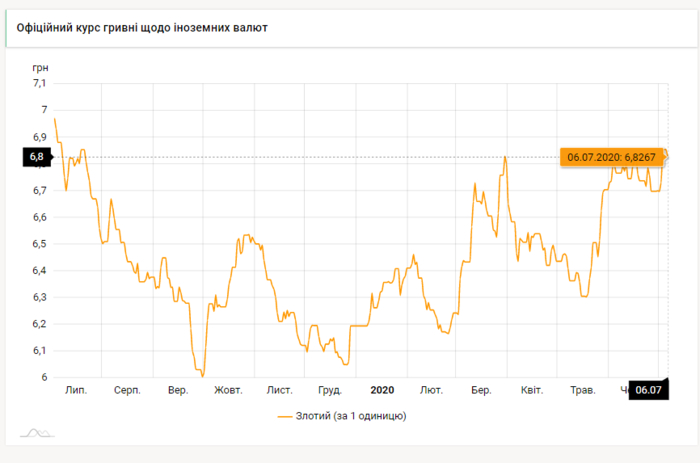Select the 2020 label on the time axis
This screenshot has width=700, height=463.
[383, 390]
